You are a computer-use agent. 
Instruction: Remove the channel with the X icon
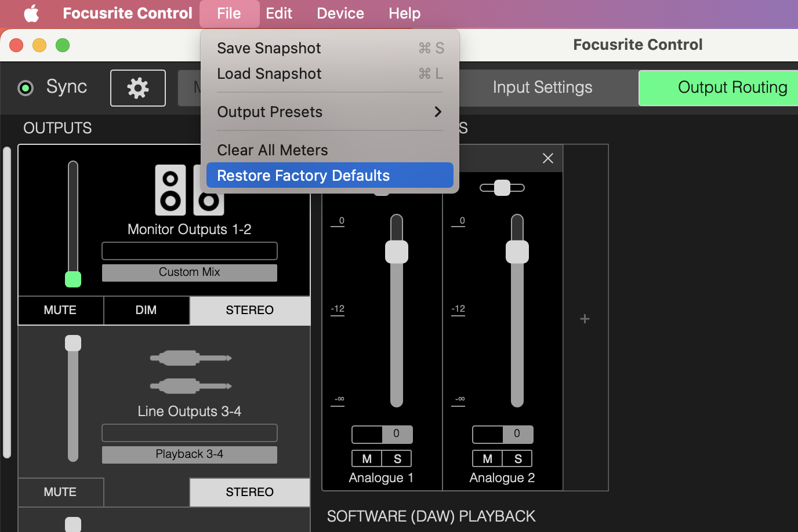click(548, 158)
